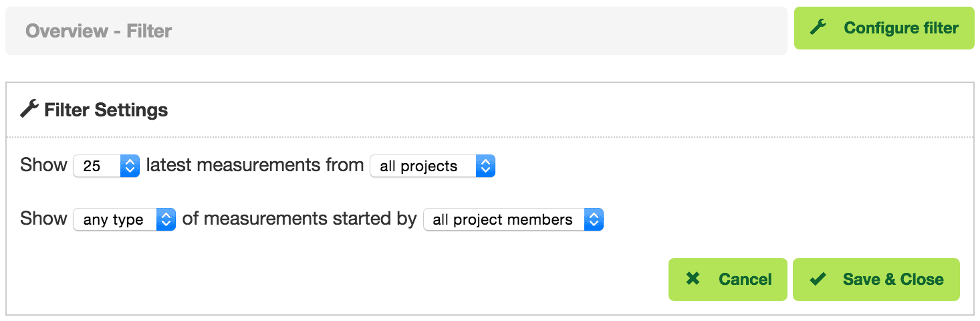Click the Overview - Filter title bar

pyautogui.click(x=396, y=31)
